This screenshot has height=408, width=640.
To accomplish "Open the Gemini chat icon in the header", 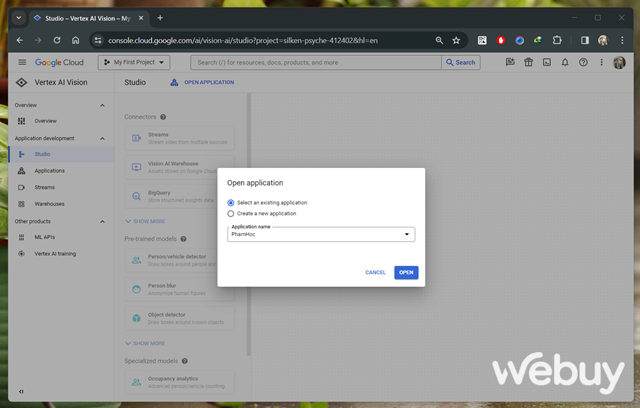I will [x=510, y=62].
